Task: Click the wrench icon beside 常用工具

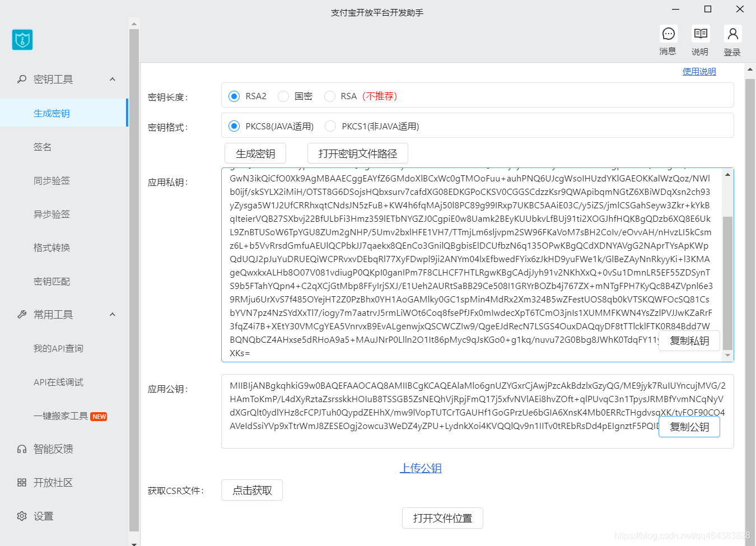Action: click(22, 315)
